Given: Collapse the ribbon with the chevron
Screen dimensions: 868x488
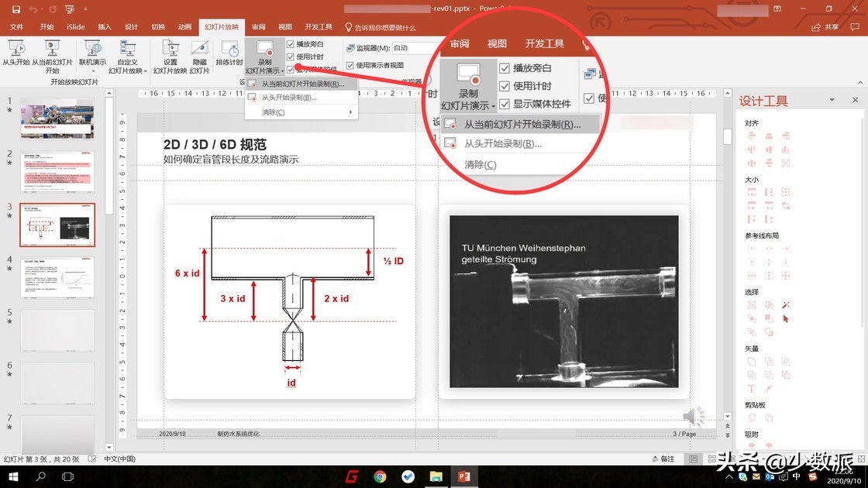Looking at the screenshot, I should pyautogui.click(x=860, y=82).
